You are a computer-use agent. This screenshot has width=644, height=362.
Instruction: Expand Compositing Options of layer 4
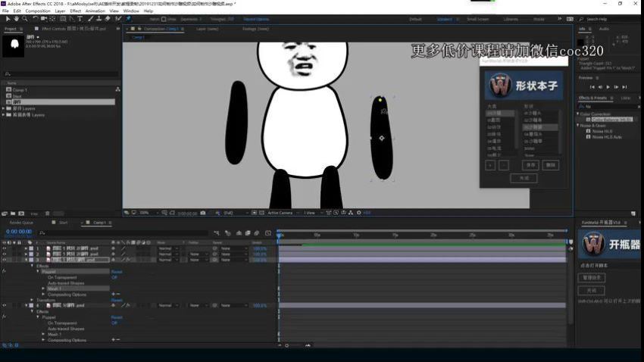[x=43, y=340]
